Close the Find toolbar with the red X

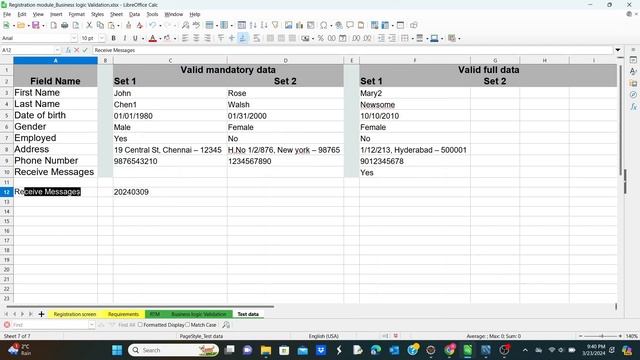[x=7, y=325]
